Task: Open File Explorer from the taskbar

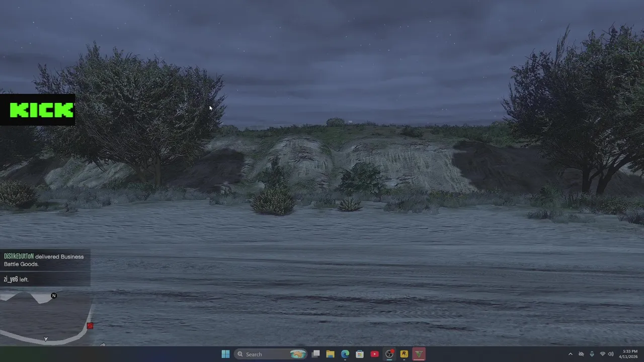Action: coord(330,354)
